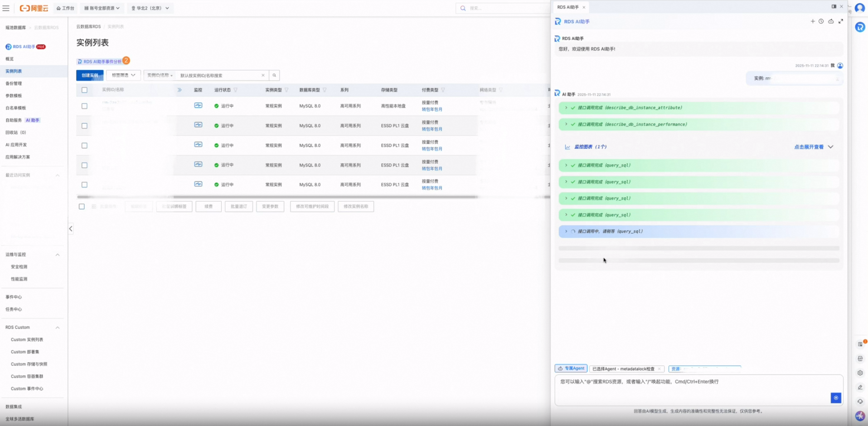The image size is (868, 426).
Task: Start a new chat with plus icon
Action: (813, 21)
